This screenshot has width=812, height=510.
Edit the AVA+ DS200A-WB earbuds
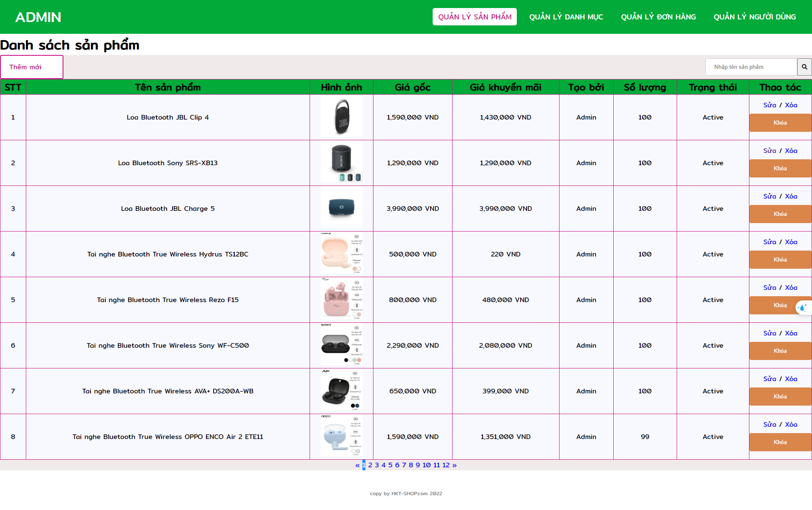coord(770,379)
